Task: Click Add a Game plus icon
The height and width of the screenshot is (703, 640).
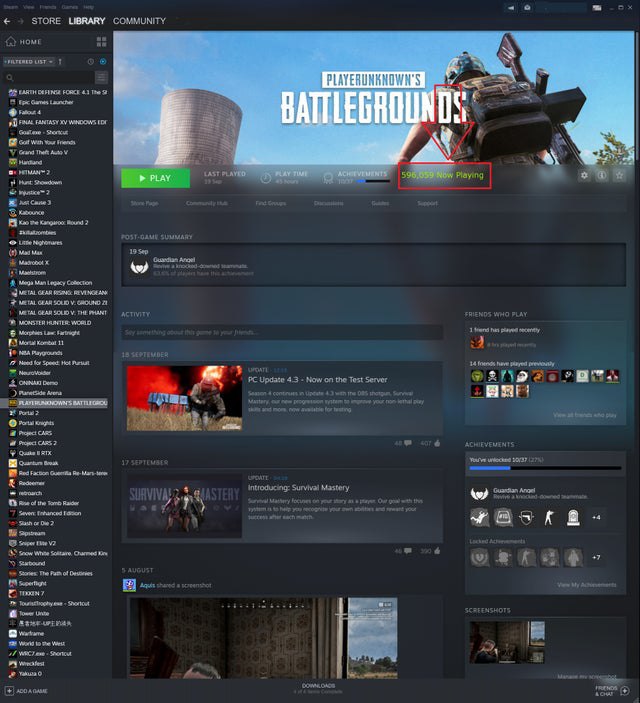Action: pyautogui.click(x=9, y=691)
